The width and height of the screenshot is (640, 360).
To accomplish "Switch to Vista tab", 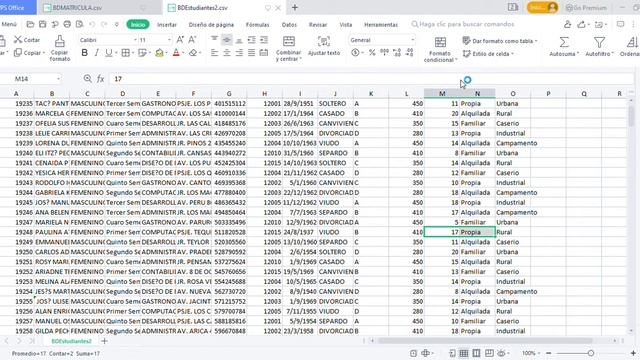I will 345,24.
